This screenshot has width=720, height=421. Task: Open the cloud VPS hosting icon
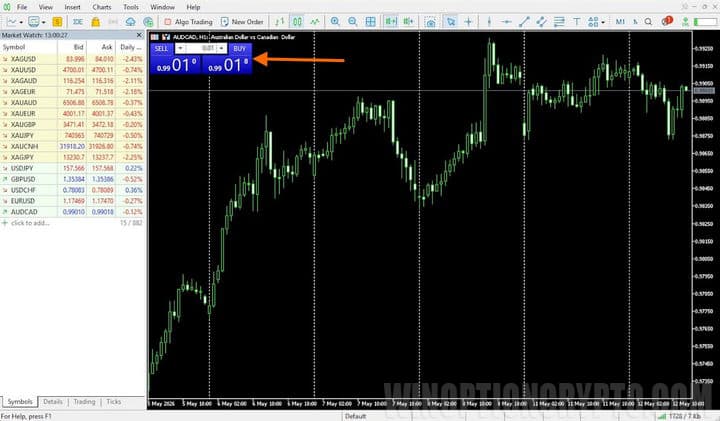130,22
